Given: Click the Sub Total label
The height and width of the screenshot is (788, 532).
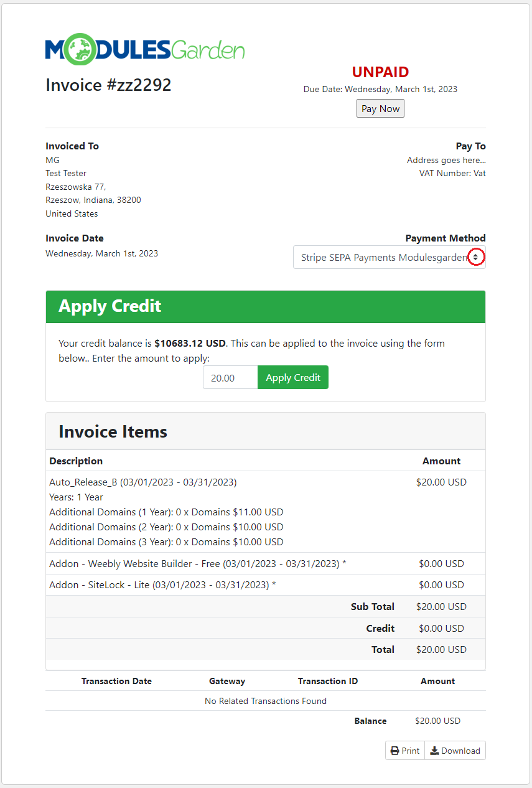Looking at the screenshot, I should pyautogui.click(x=373, y=607).
